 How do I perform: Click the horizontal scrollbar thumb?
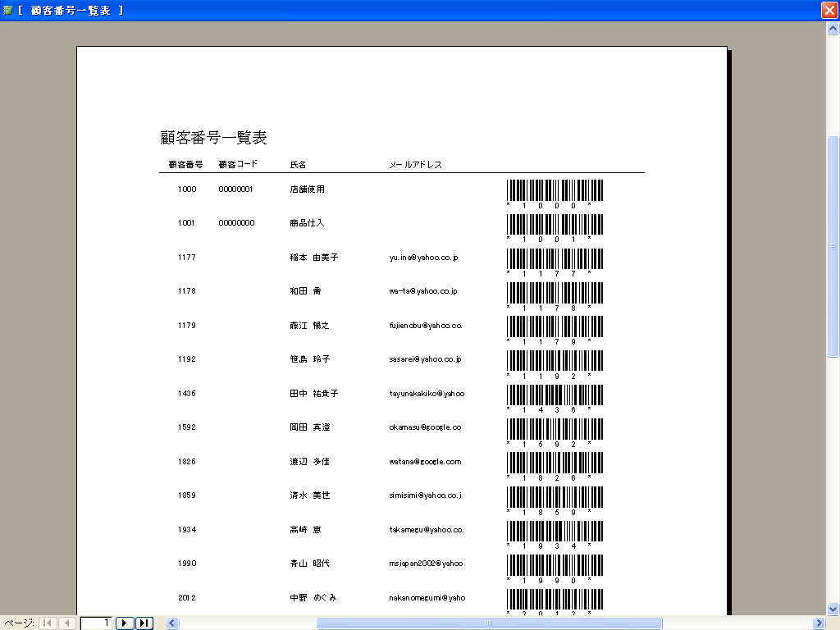pyautogui.click(x=489, y=623)
